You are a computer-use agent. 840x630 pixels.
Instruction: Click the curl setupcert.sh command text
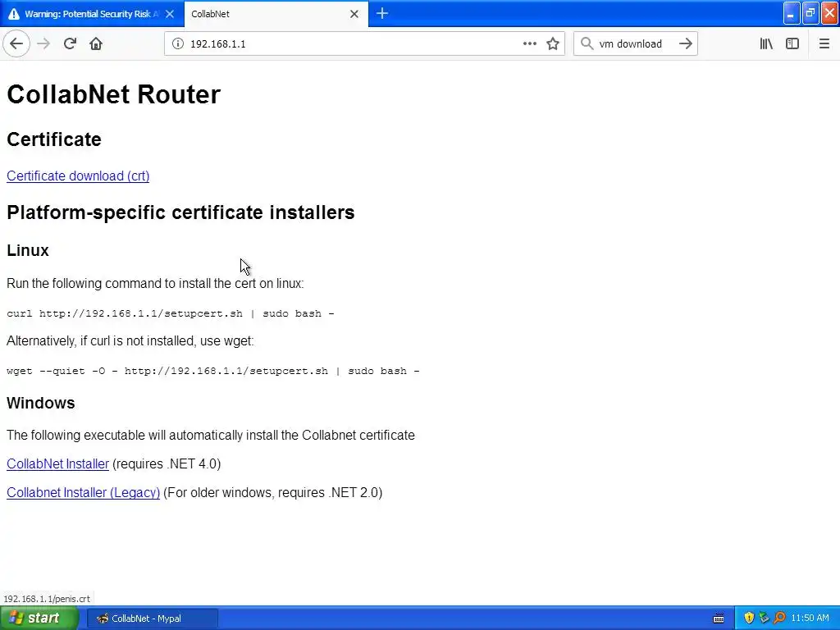coord(171,313)
